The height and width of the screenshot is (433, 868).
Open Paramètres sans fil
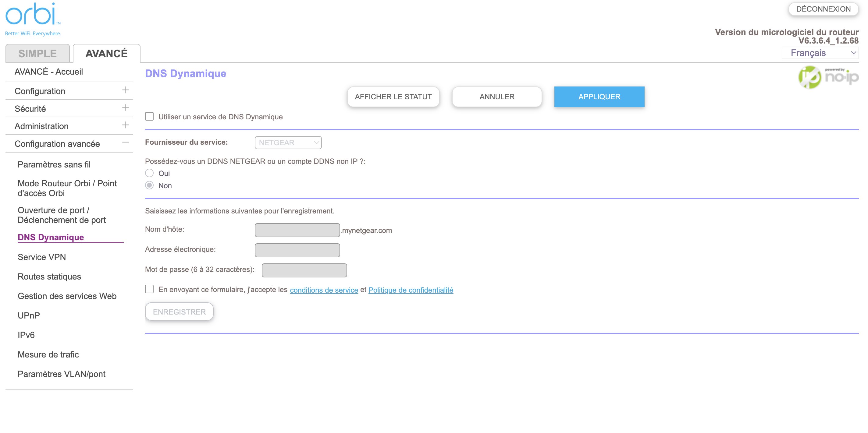tap(54, 164)
